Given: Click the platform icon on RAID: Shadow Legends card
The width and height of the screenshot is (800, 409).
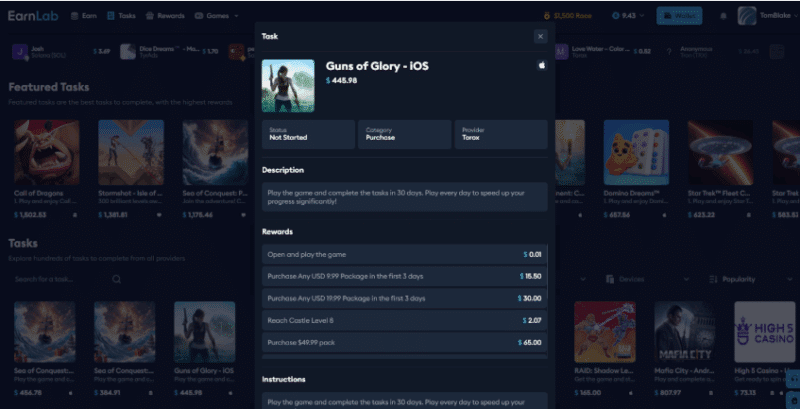Looking at the screenshot, I should click(631, 393).
